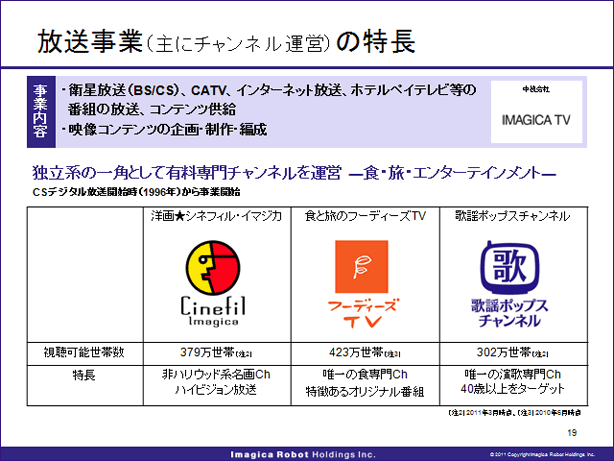Click the text '唯一の演歌専門Ch'

click(513, 374)
